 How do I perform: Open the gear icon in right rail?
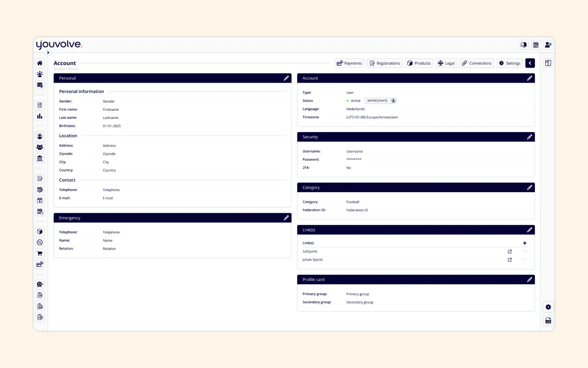pos(548,307)
